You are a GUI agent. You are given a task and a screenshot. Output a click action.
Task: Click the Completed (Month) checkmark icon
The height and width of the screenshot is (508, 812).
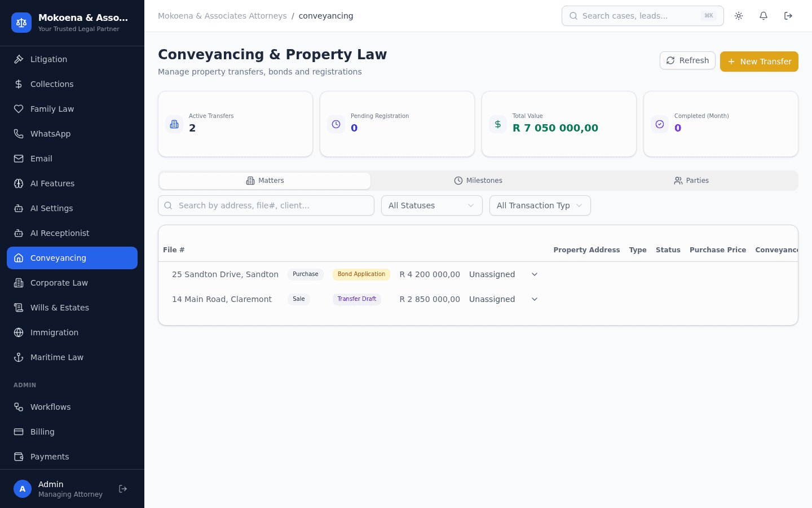tap(660, 124)
